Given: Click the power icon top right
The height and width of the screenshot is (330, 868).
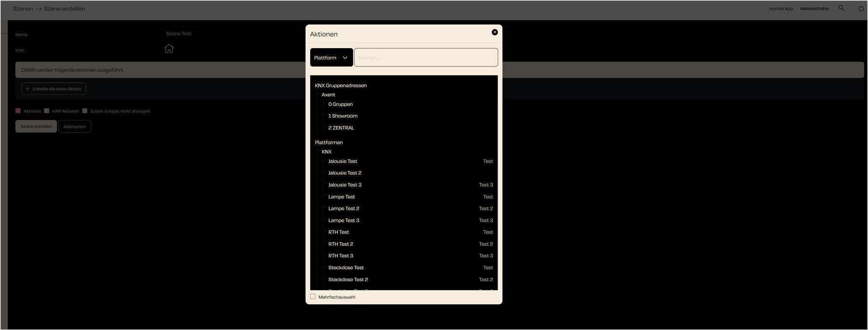Looking at the screenshot, I should coord(861,8).
